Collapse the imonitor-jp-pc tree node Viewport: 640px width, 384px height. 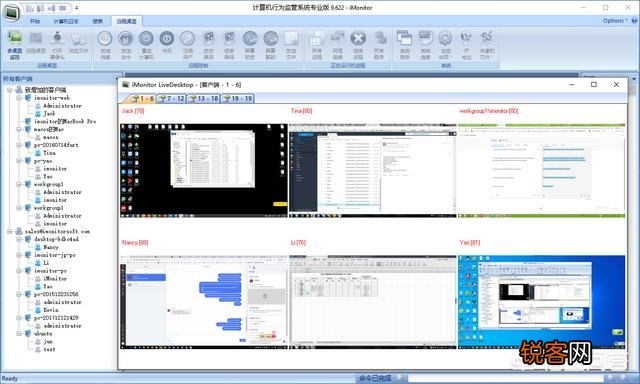tap(19, 255)
